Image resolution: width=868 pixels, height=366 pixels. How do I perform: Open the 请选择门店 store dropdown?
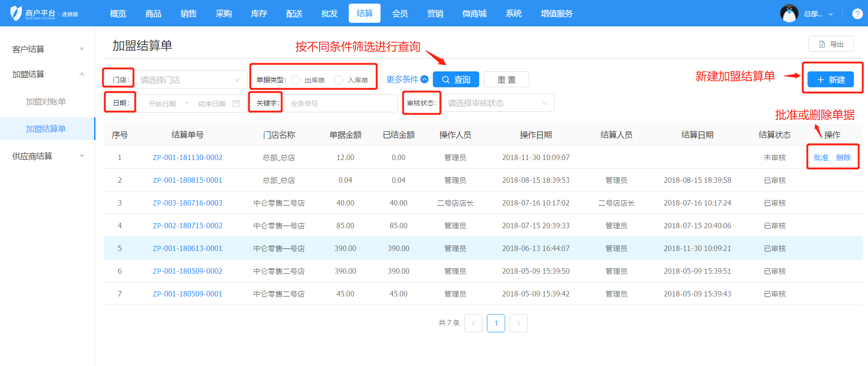click(191, 80)
